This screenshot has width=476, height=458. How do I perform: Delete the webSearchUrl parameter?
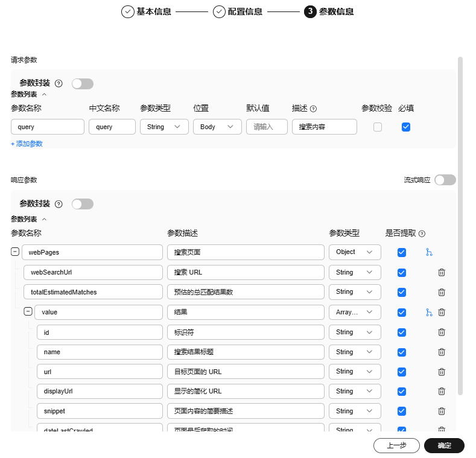pyautogui.click(x=442, y=272)
